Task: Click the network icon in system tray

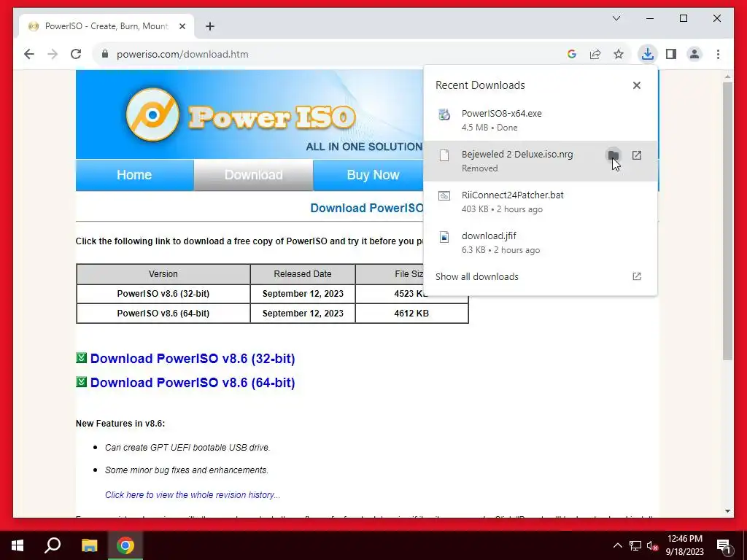Action: 635,545
